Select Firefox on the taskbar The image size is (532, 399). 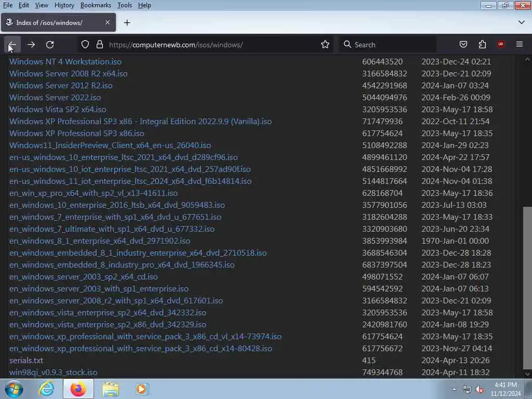[78, 389]
